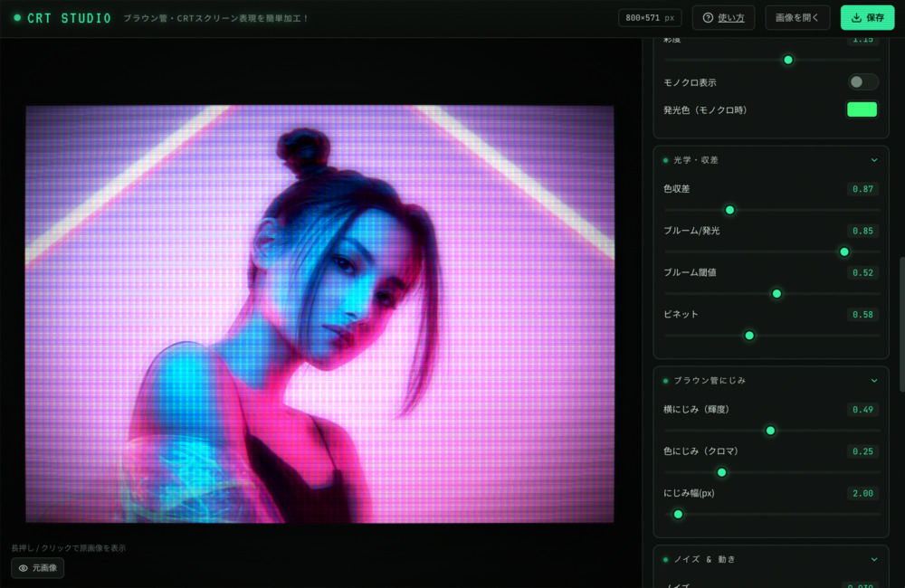Adjust the 横にじみ(輝度) slider

(772, 431)
